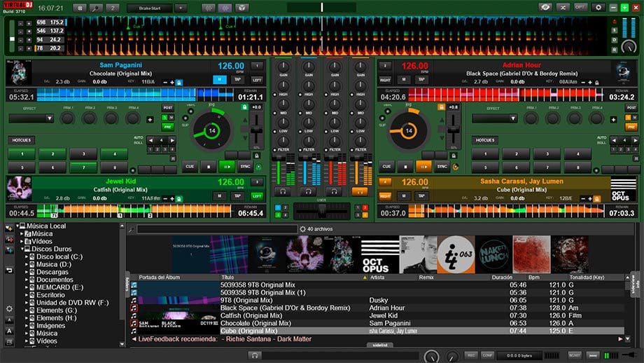Toggle the RIGHT button on Cube deck
Image resolution: width=644 pixels, height=363 pixels.
click(385, 196)
